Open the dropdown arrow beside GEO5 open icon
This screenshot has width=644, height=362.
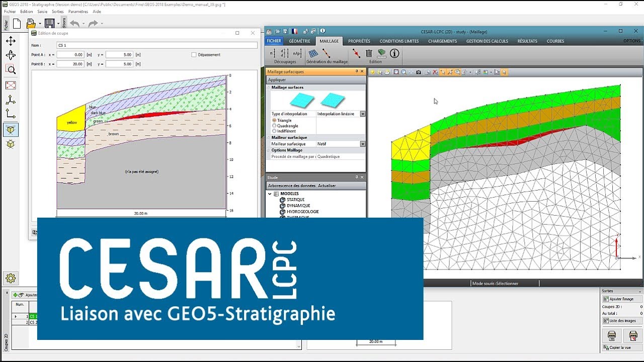click(x=40, y=24)
